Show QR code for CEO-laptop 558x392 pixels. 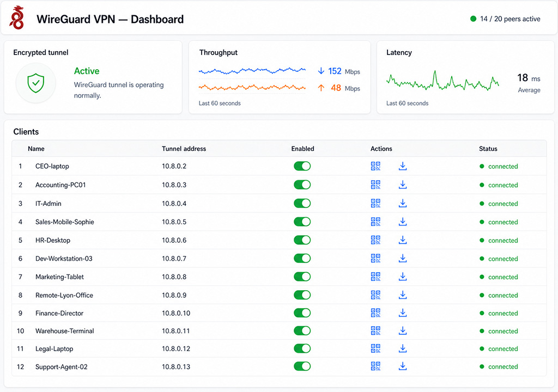click(x=375, y=166)
